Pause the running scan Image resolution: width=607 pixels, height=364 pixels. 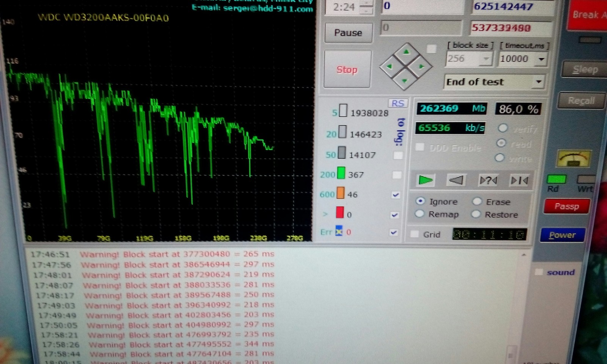pos(348,33)
